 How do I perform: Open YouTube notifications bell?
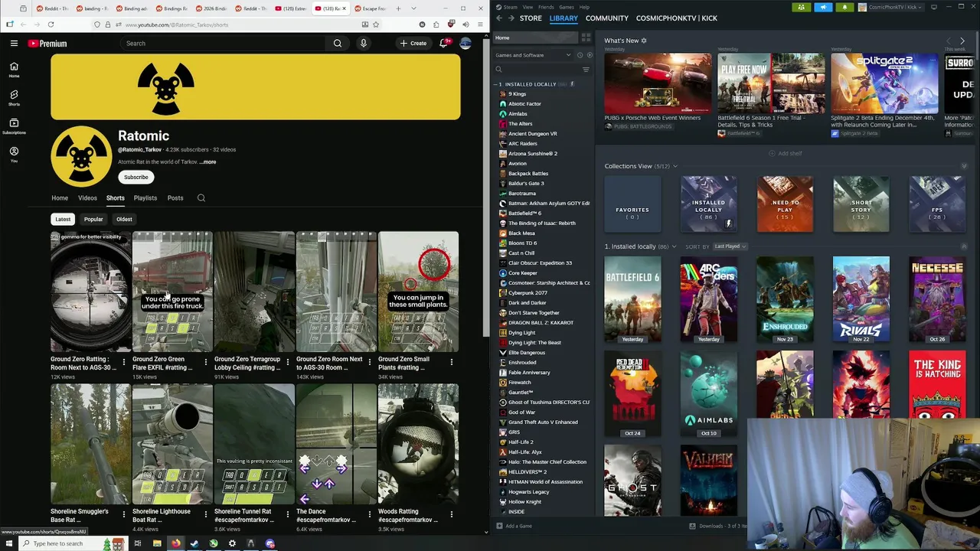click(444, 44)
